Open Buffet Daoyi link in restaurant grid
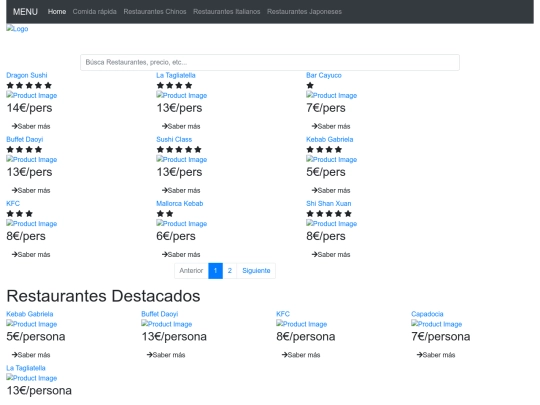The image size is (540, 405). pos(24,139)
